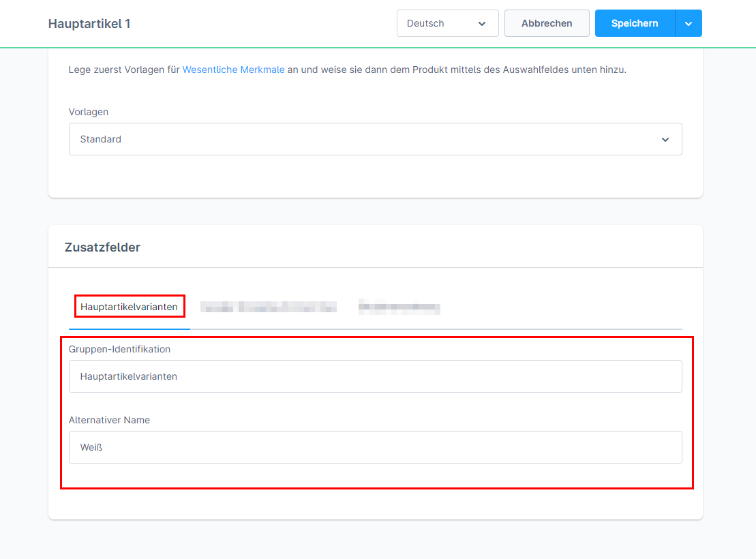Viewport: 756px width, 559px height.
Task: Click the Speichern button
Action: click(x=635, y=23)
